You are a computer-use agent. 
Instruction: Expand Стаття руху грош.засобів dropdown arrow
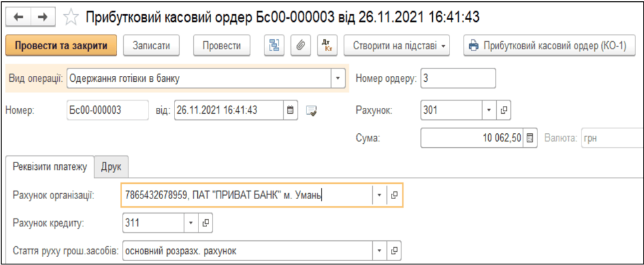[380, 250]
